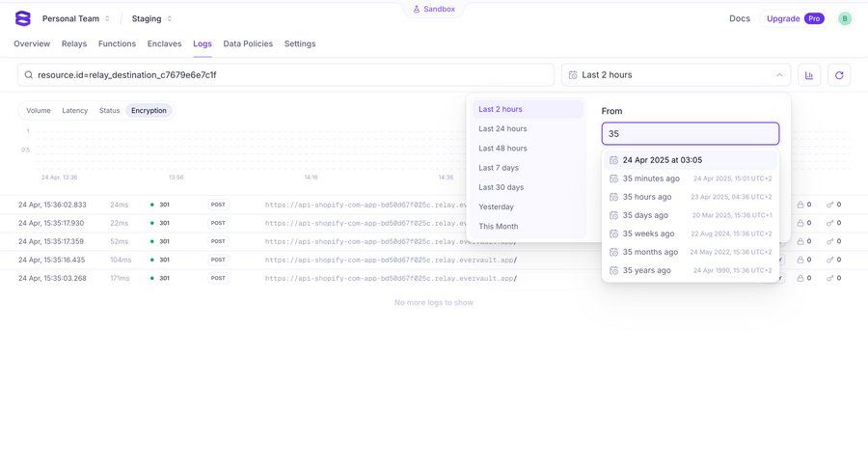Choose the 35 minutes ago suggestion

[x=691, y=179]
